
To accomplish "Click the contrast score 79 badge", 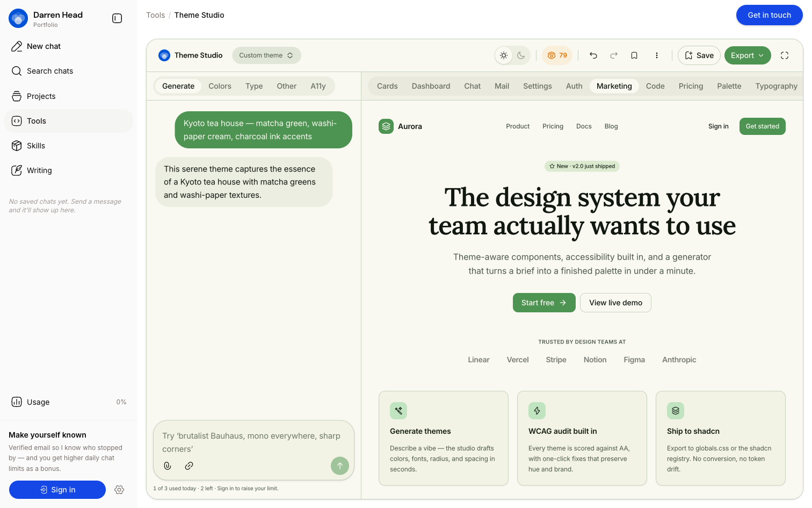I will pyautogui.click(x=557, y=55).
